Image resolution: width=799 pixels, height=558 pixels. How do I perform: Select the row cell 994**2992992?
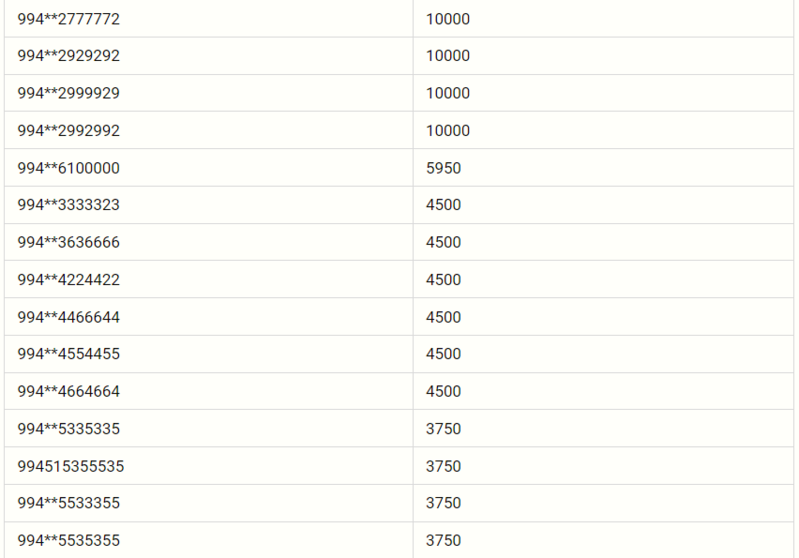click(68, 131)
